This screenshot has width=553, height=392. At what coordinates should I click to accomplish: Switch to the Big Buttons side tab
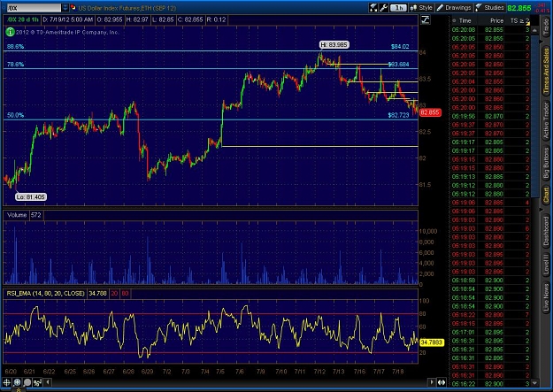point(546,164)
